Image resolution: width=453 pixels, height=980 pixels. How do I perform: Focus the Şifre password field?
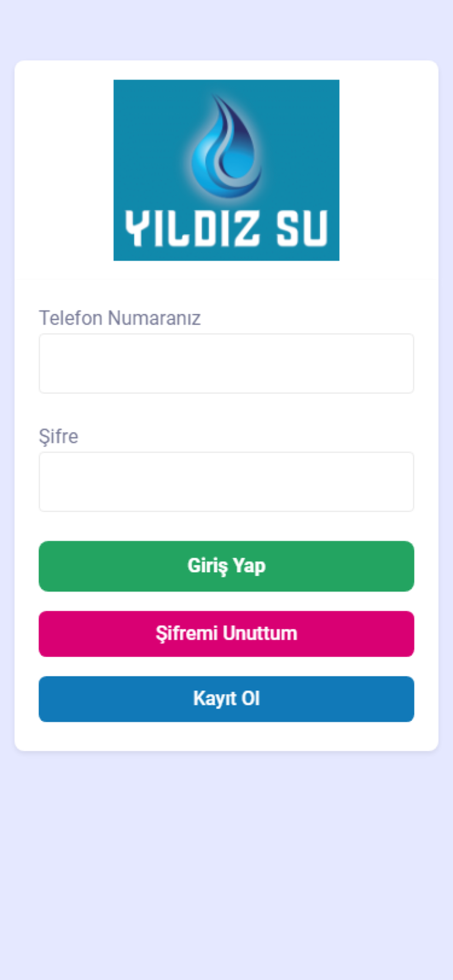click(x=226, y=482)
